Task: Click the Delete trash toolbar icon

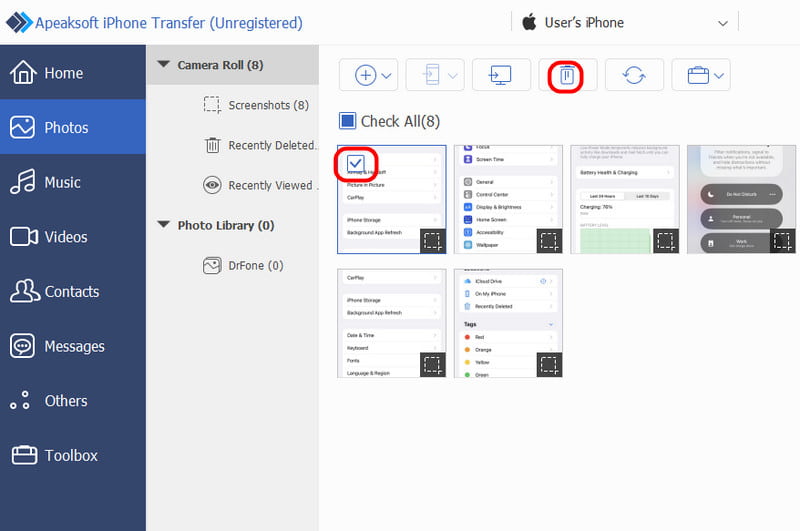Action: pyautogui.click(x=567, y=75)
